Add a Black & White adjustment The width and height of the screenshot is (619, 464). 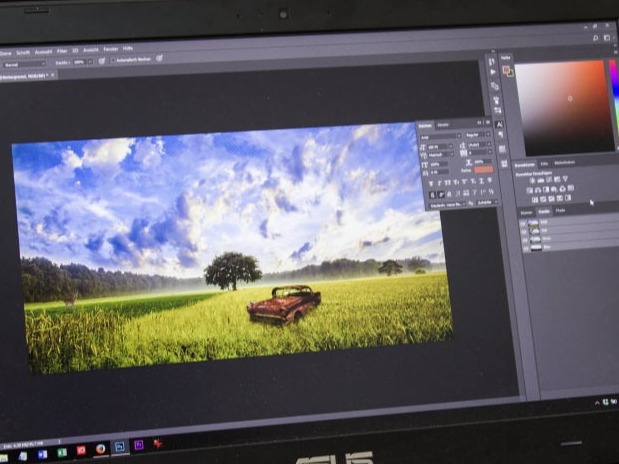[x=546, y=189]
